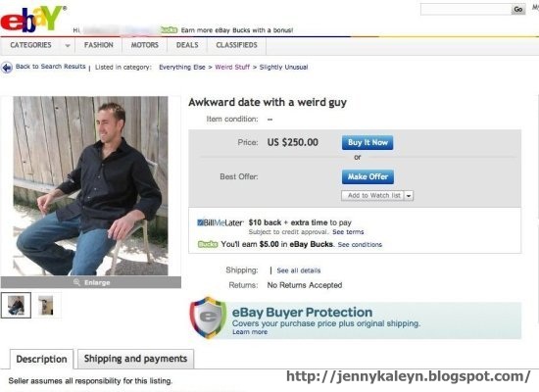Open the Fashion menu
The width and height of the screenshot is (539, 392).
[x=99, y=45]
